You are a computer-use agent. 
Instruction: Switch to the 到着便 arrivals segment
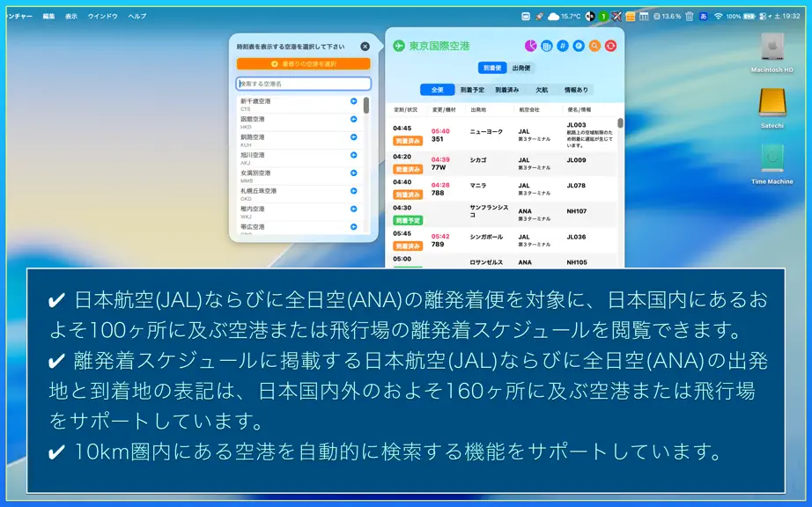tap(492, 68)
